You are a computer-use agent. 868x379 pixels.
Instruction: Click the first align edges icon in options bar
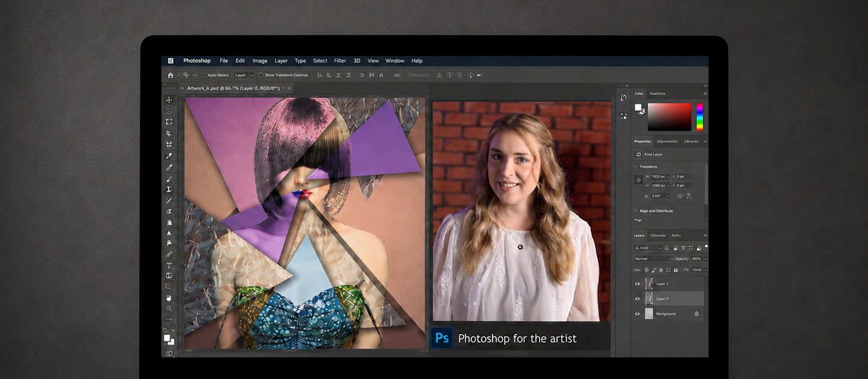click(320, 75)
